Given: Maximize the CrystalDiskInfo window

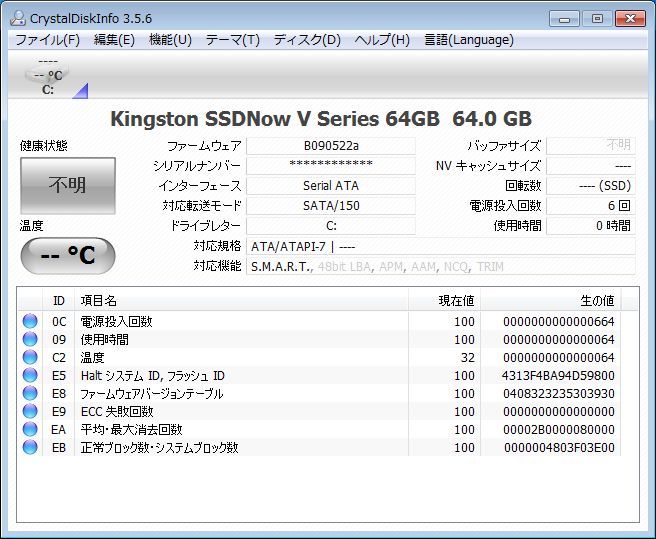Looking at the screenshot, I should (597, 19).
